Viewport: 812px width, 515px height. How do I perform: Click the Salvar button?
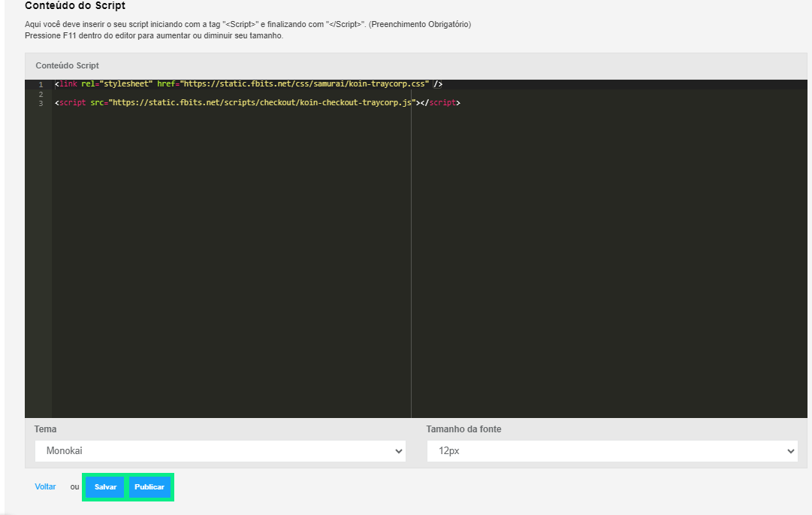click(105, 487)
